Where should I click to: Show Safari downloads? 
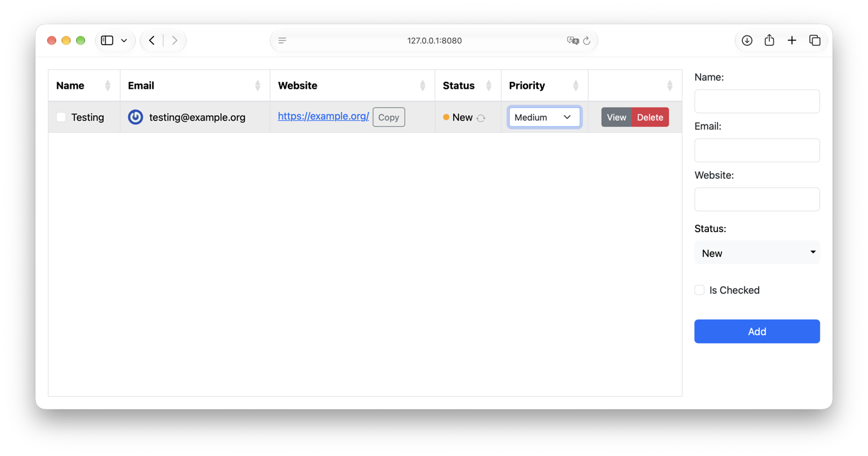747,40
